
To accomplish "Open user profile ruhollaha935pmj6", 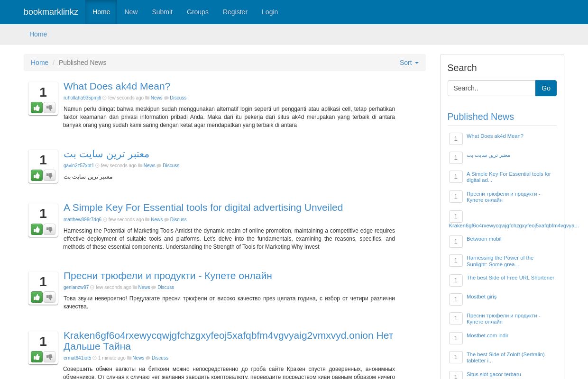I will click(82, 98).
